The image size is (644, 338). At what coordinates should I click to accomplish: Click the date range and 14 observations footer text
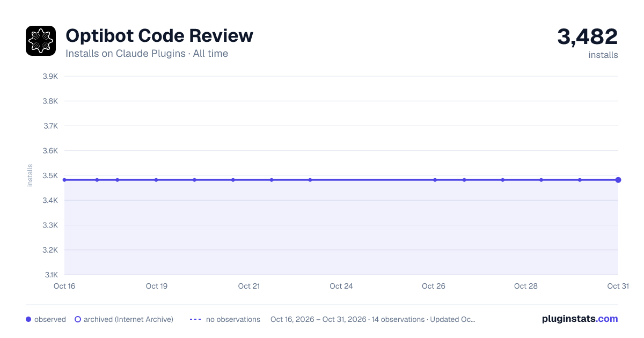pos(373,319)
